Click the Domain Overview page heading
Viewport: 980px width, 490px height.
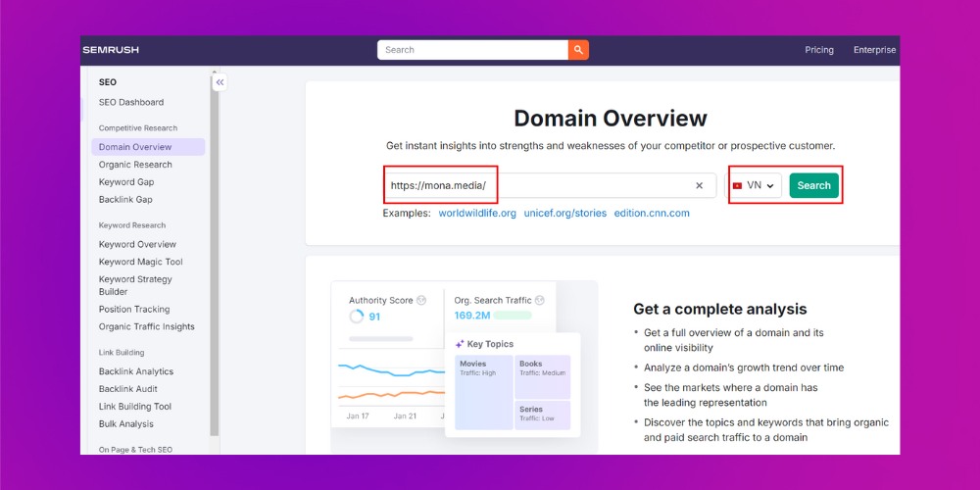click(611, 119)
